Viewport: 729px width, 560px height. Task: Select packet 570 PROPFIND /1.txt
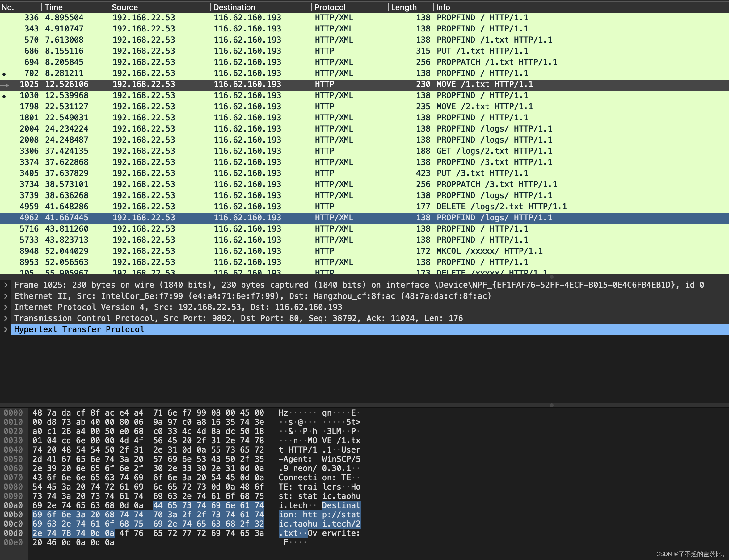coord(364,40)
